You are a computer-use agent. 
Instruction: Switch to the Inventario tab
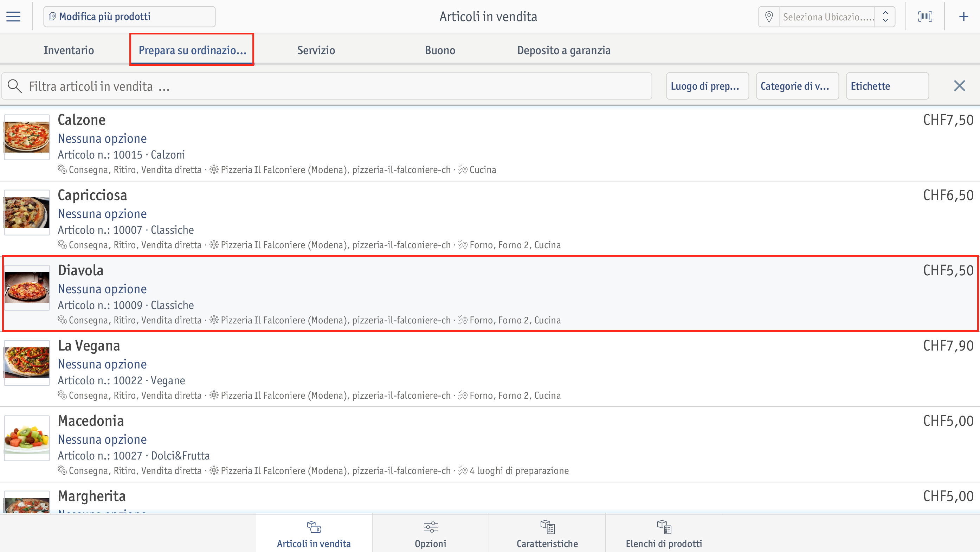pyautogui.click(x=69, y=50)
